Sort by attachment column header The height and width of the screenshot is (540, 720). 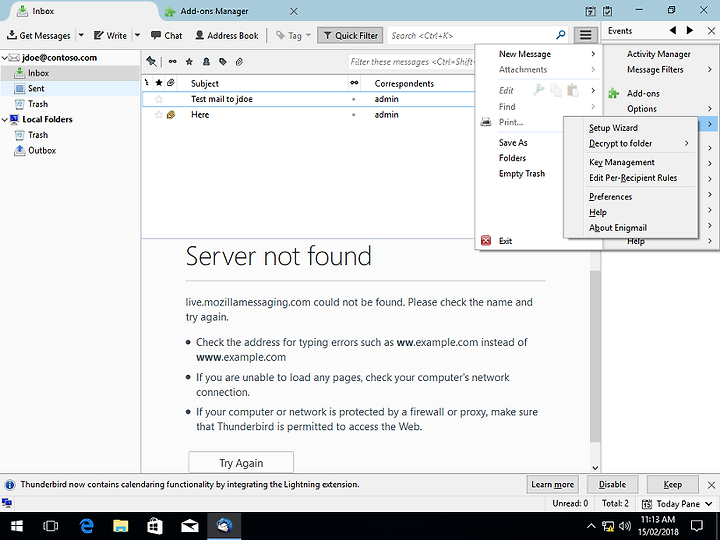point(171,83)
